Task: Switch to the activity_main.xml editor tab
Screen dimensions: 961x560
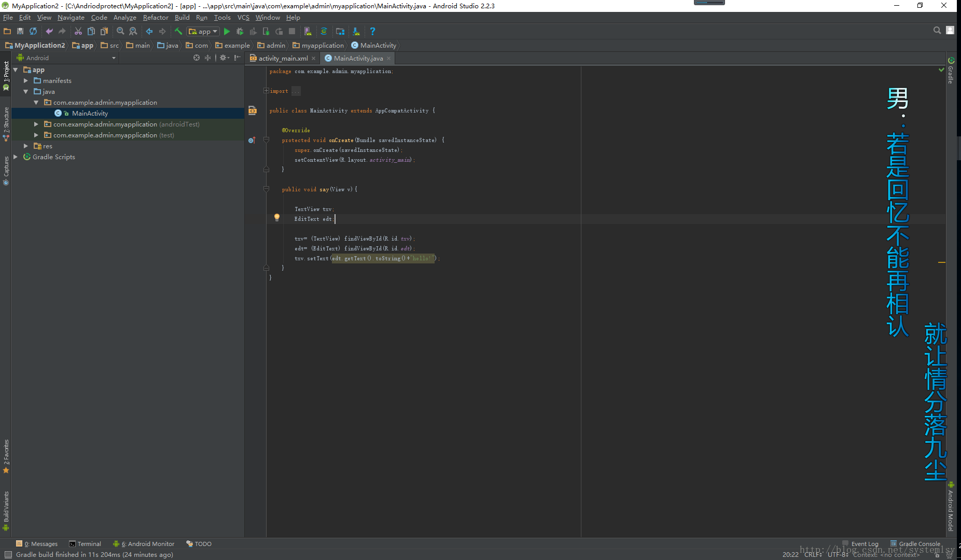Action: [283, 58]
